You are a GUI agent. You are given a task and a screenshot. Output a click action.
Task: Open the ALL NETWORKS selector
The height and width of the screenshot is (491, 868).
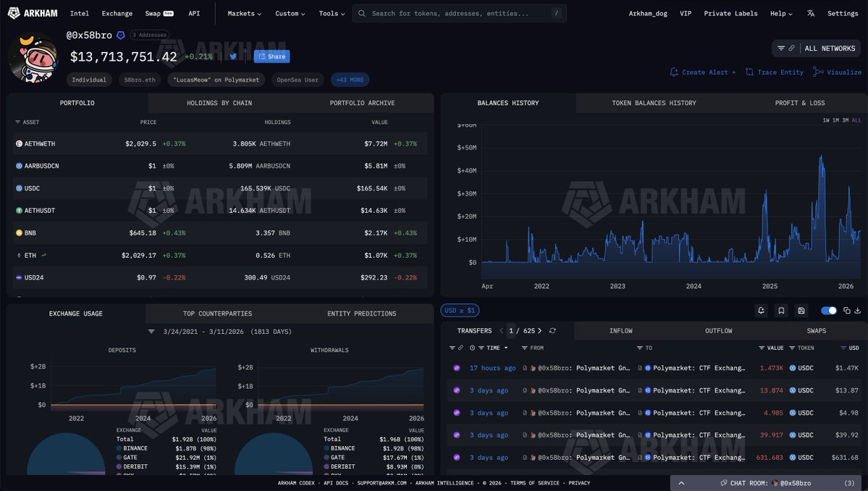point(830,49)
